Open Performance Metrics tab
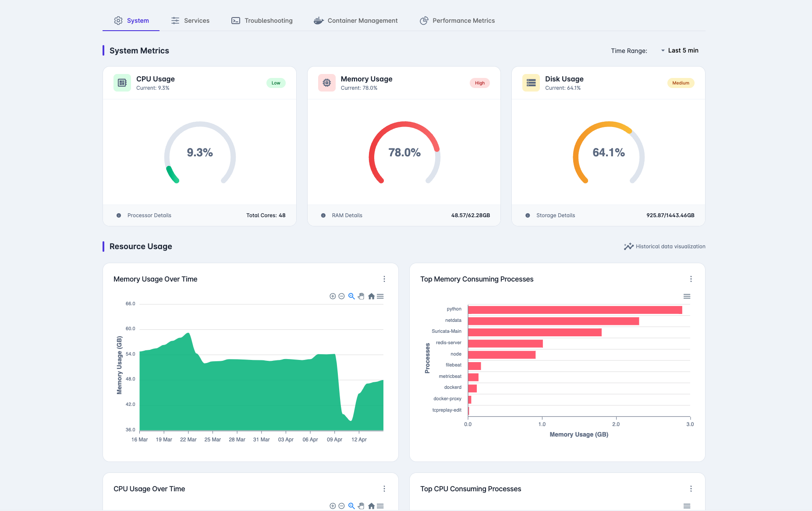 pyautogui.click(x=457, y=21)
